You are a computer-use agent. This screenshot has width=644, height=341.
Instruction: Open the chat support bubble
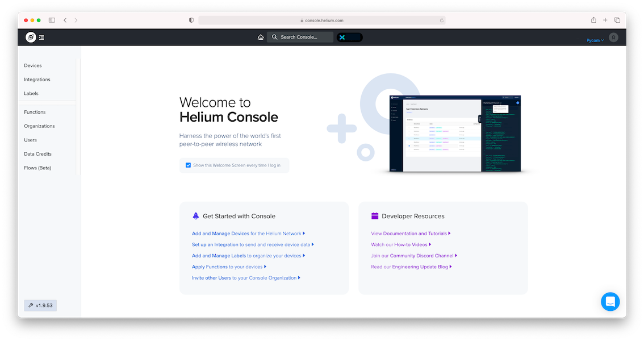click(x=610, y=302)
